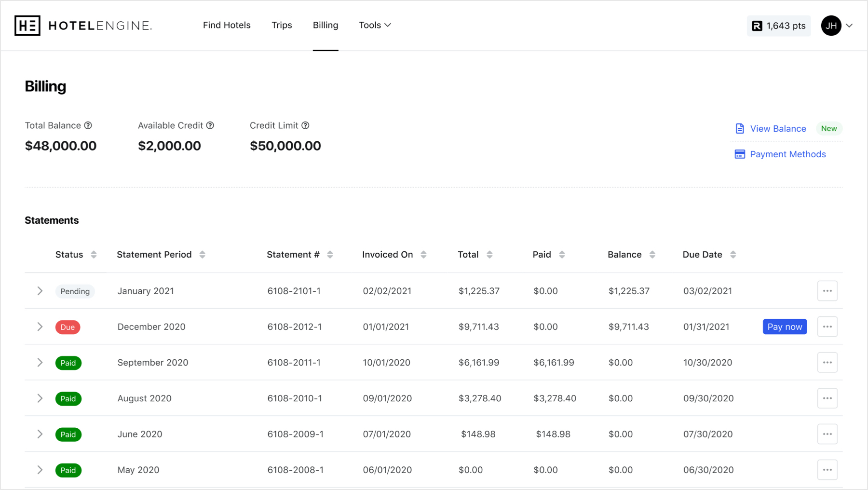
Task: Sort statements by Status column
Action: point(94,255)
